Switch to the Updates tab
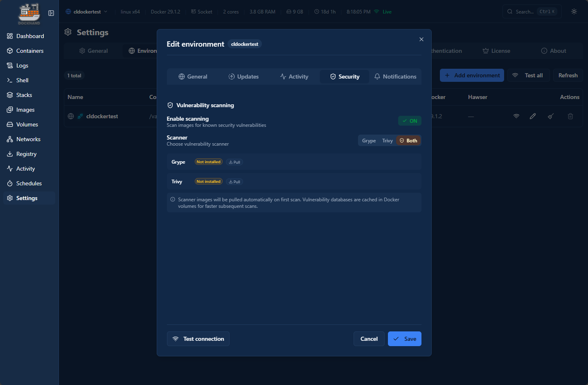Screen dimensions: 588x385 pyautogui.click(x=243, y=77)
